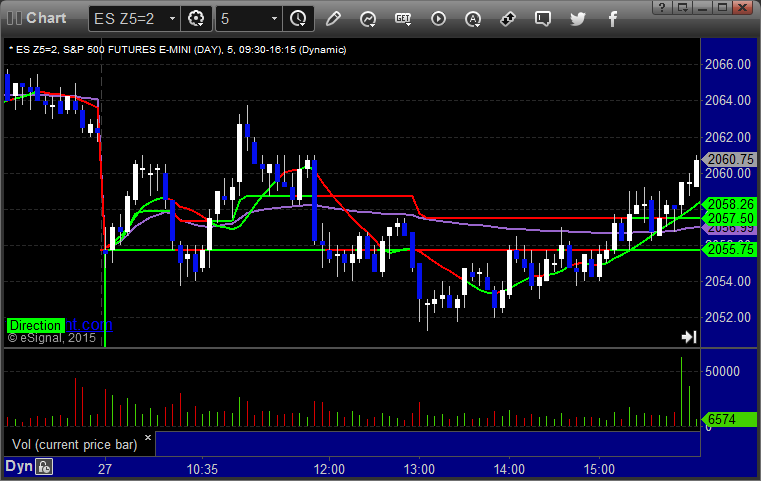Expand the interval 5 dropdown arrow
This screenshot has height=481, width=761.
click(x=274, y=19)
